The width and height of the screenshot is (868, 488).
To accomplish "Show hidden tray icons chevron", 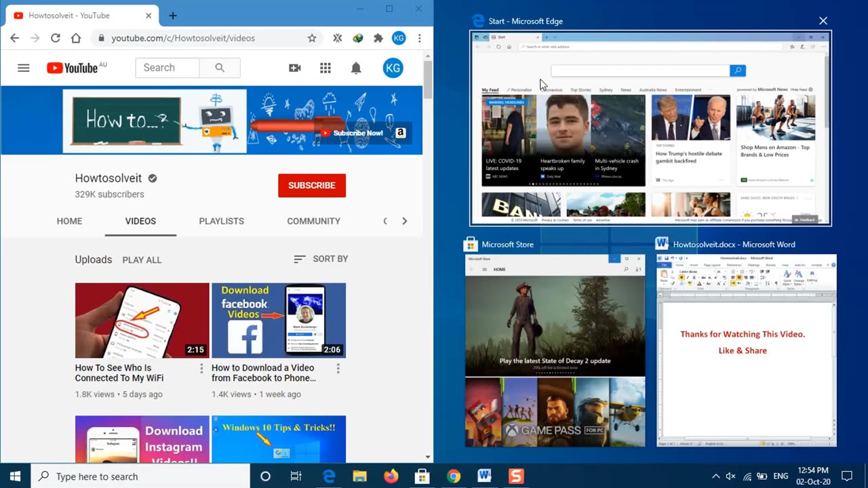I will 715,476.
